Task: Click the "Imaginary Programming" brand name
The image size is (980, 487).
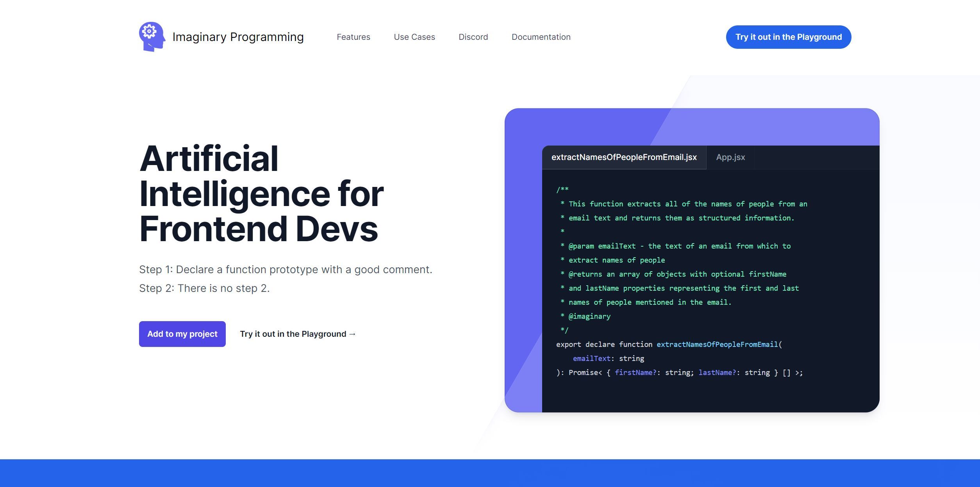Action: 238,37
